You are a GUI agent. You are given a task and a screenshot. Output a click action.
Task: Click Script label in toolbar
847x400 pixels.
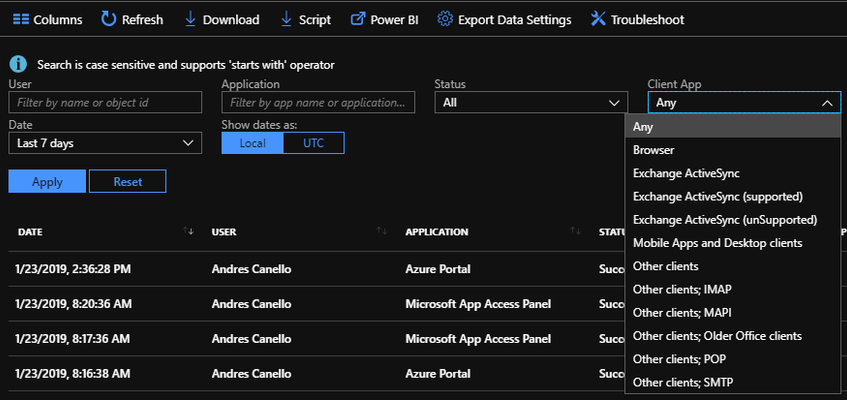click(x=315, y=20)
